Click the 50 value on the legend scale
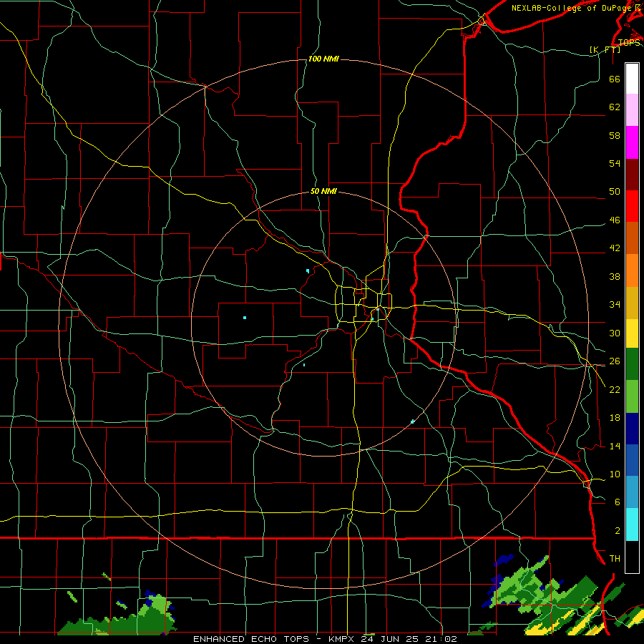 coord(615,192)
